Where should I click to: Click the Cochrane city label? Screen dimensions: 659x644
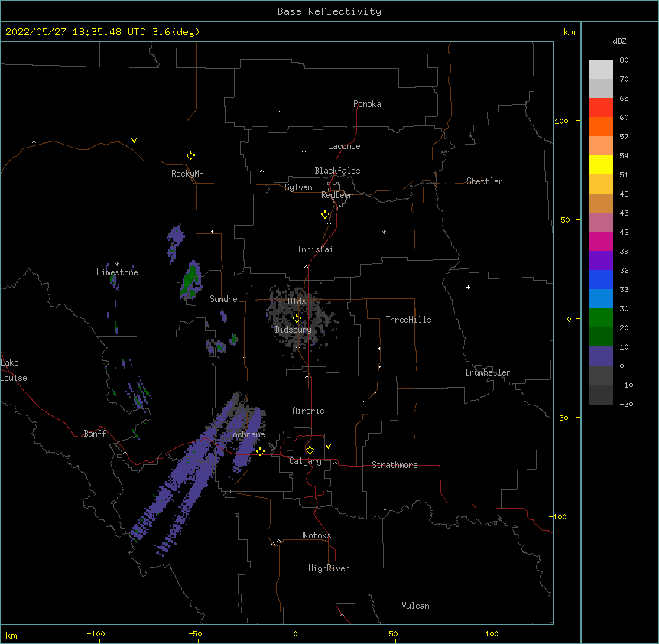(246, 434)
